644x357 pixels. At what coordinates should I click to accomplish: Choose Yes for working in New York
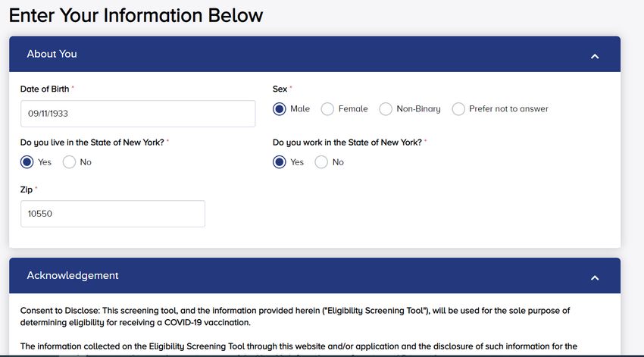[280, 162]
